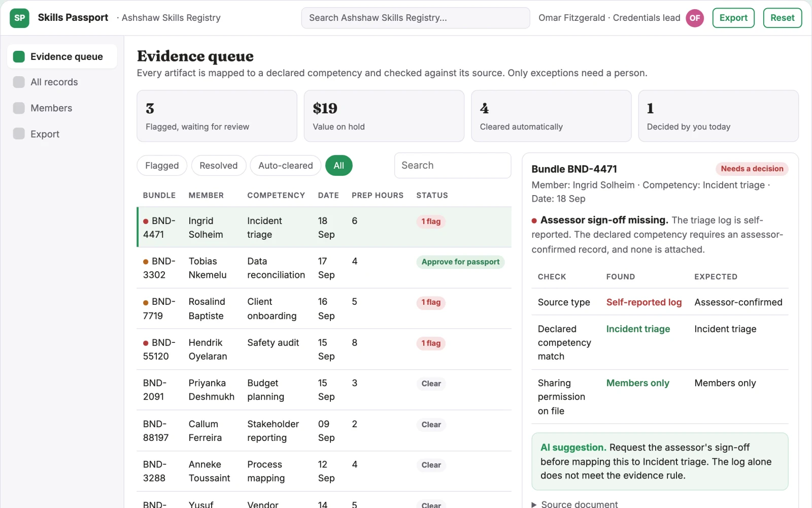812x508 pixels.
Task: Click the Clear status for Anneke Toussaint
Action: 431,465
